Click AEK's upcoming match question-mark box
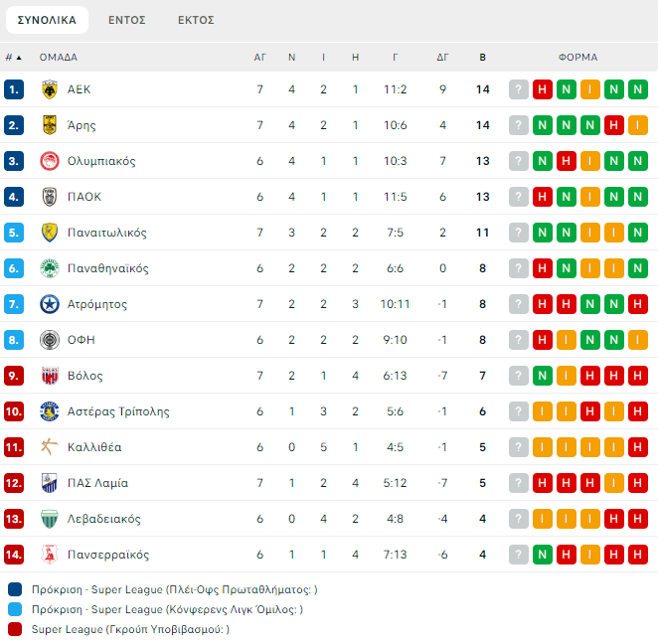 pyautogui.click(x=519, y=89)
